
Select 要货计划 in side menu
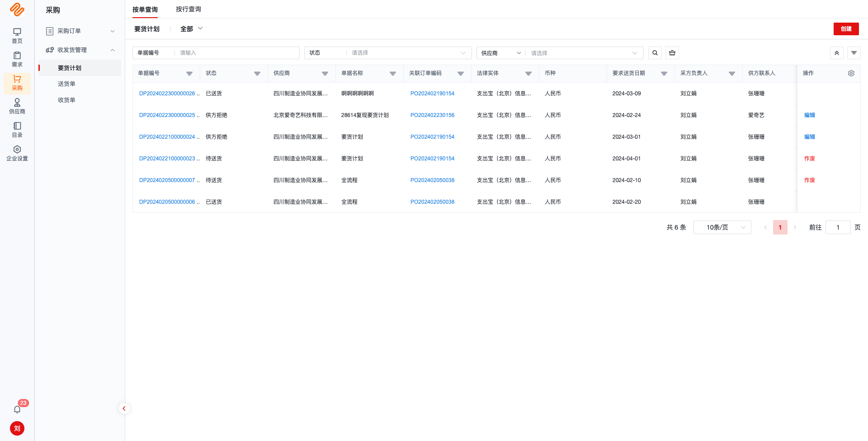pos(80,68)
